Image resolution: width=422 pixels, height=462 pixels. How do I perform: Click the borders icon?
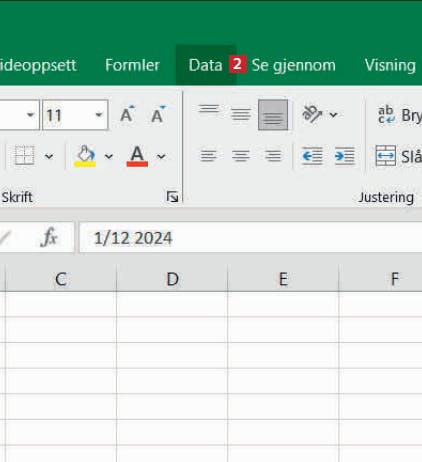[25, 156]
